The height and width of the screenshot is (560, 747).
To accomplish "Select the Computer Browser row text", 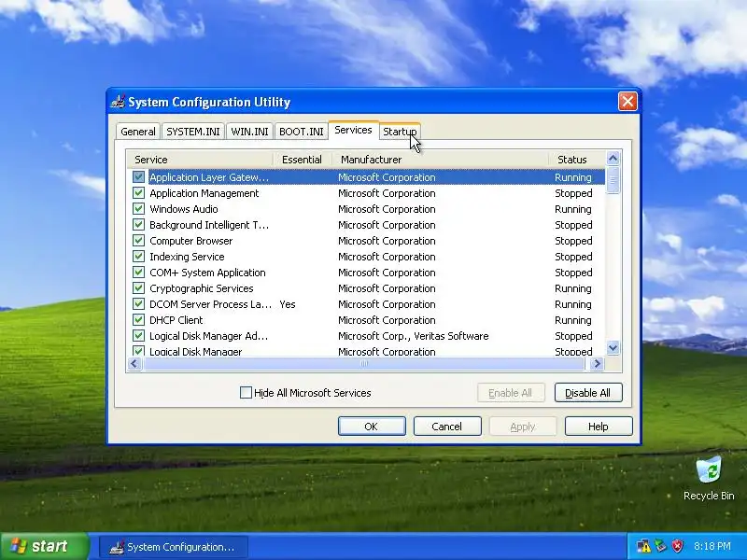I will [191, 241].
